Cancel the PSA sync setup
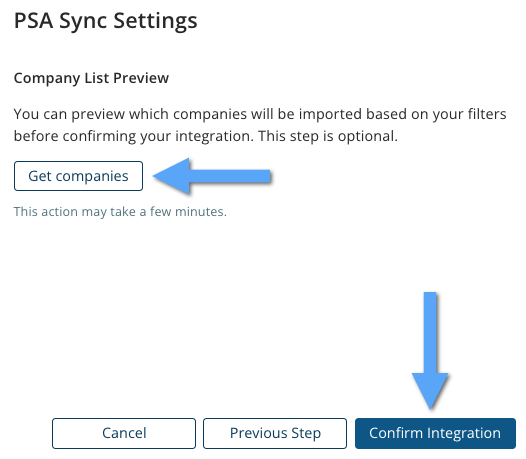 pyautogui.click(x=124, y=433)
